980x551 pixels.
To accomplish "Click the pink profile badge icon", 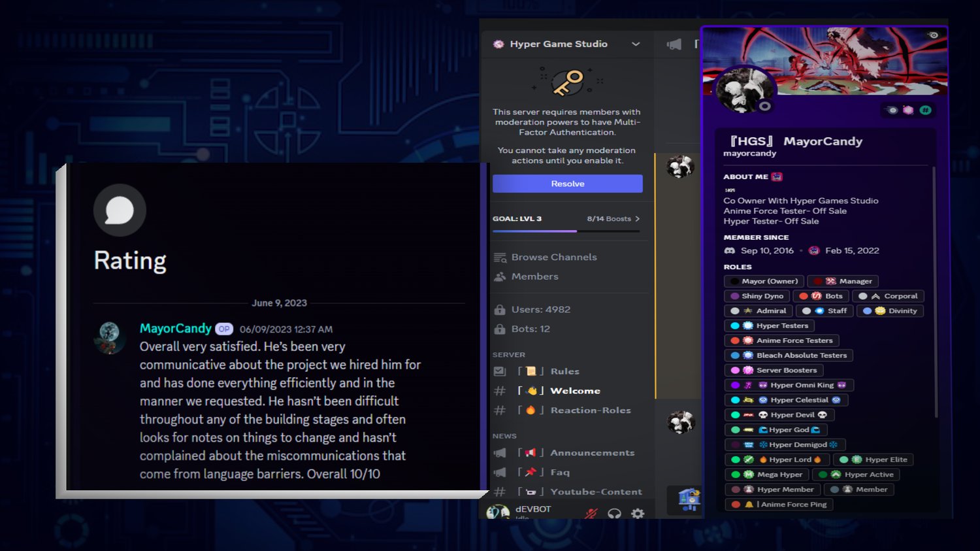I will pos(908,110).
